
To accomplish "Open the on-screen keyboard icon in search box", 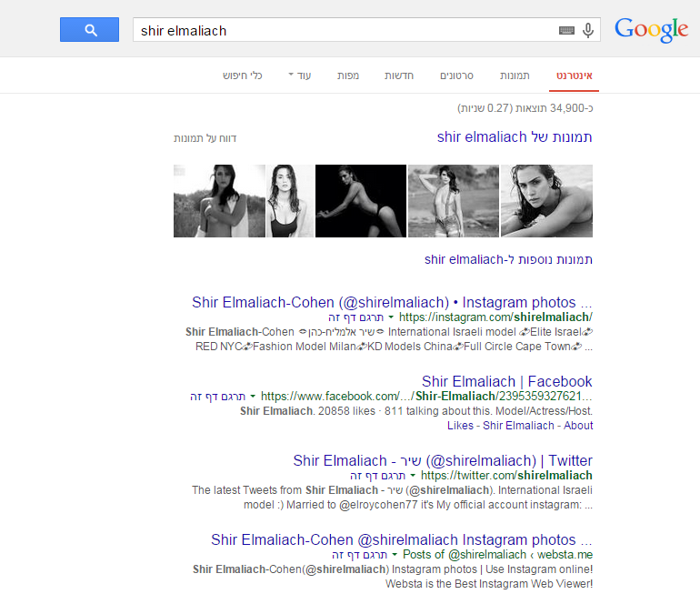I will click(x=566, y=31).
